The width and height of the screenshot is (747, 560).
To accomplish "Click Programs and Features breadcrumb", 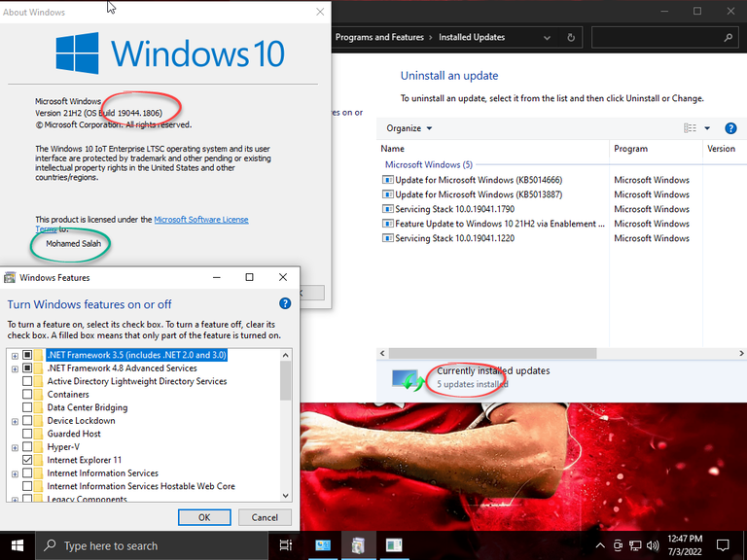I will click(379, 37).
